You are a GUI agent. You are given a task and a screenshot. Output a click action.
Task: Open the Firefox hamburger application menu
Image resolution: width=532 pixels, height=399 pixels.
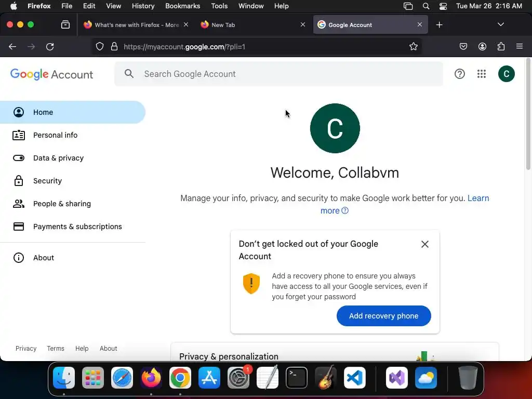click(x=520, y=46)
